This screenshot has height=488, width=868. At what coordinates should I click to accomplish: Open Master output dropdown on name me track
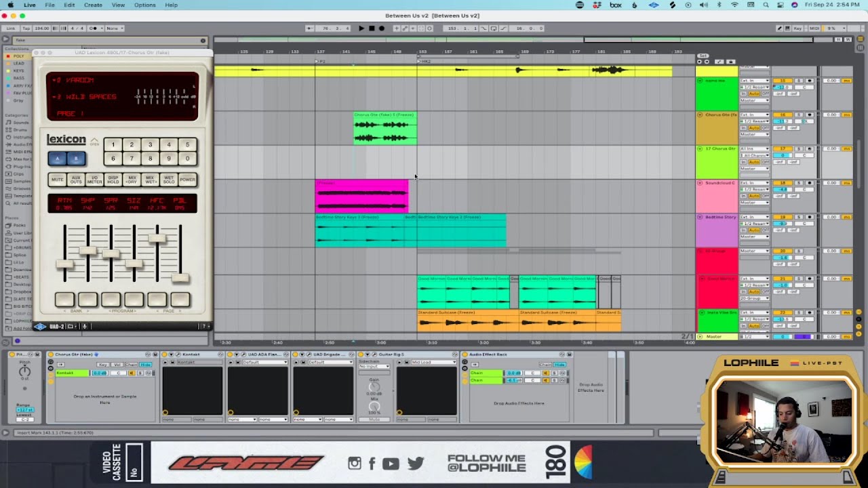pyautogui.click(x=754, y=100)
